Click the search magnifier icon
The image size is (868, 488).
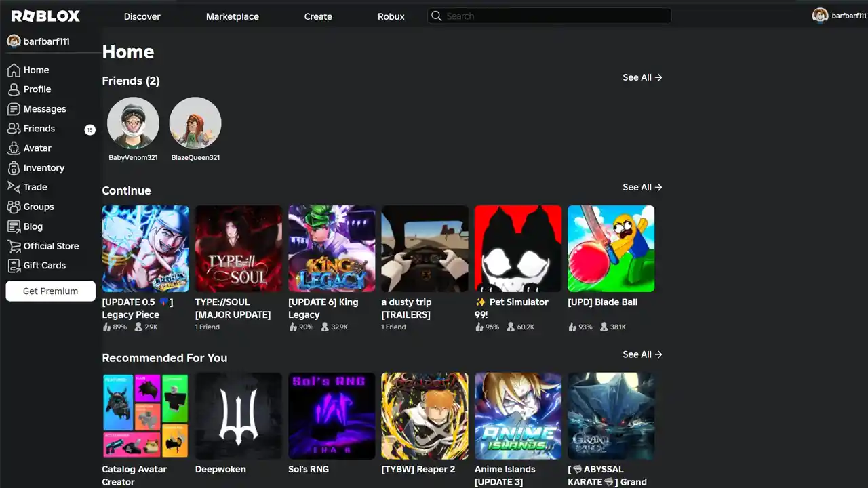click(436, 16)
